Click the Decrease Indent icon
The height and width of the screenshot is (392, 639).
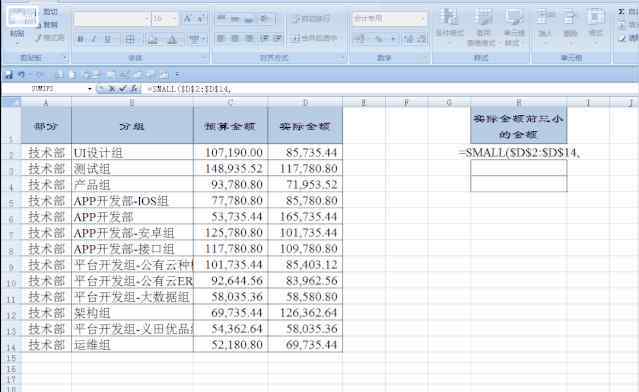pyautogui.click(x=264, y=38)
